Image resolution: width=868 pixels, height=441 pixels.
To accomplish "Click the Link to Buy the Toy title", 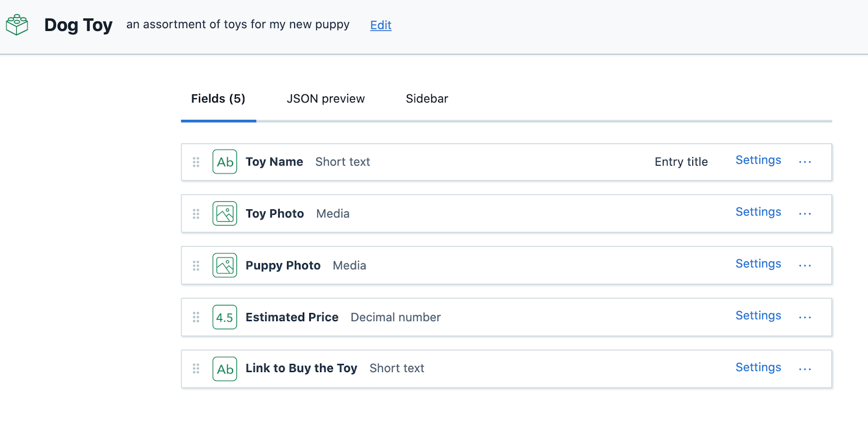I will (301, 368).
